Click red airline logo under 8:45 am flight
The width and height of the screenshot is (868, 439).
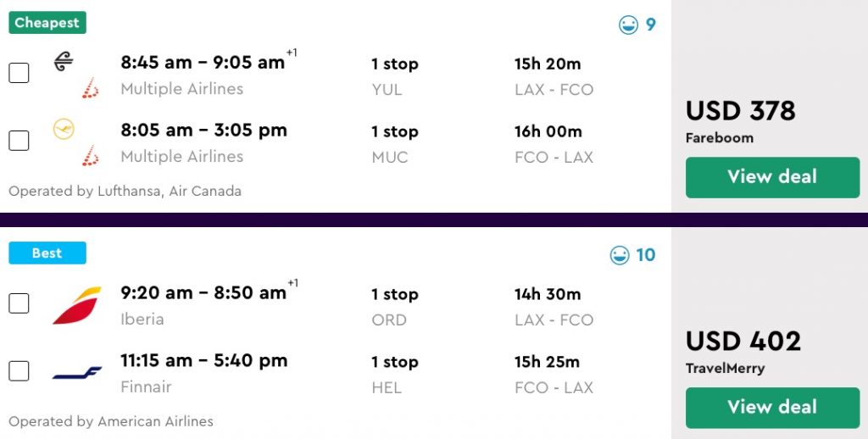point(91,88)
